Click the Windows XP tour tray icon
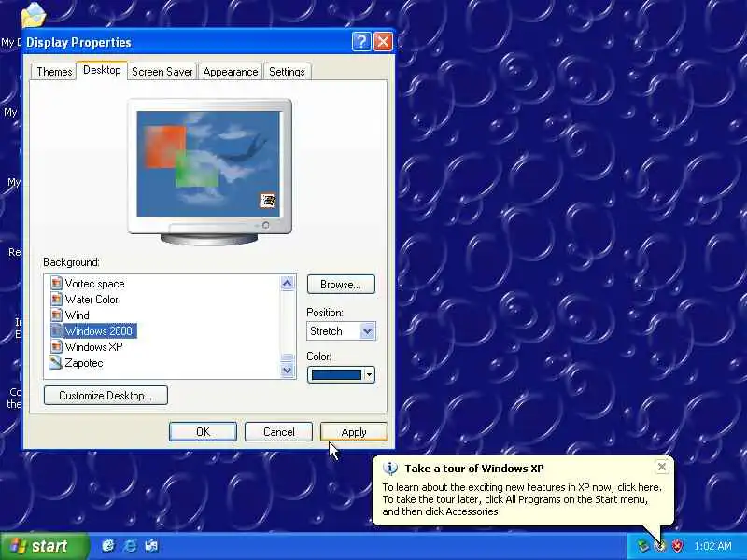This screenshot has height=560, width=747. (660, 546)
